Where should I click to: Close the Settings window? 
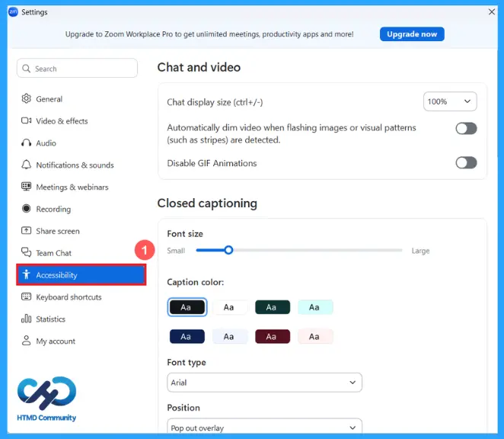pyautogui.click(x=492, y=12)
